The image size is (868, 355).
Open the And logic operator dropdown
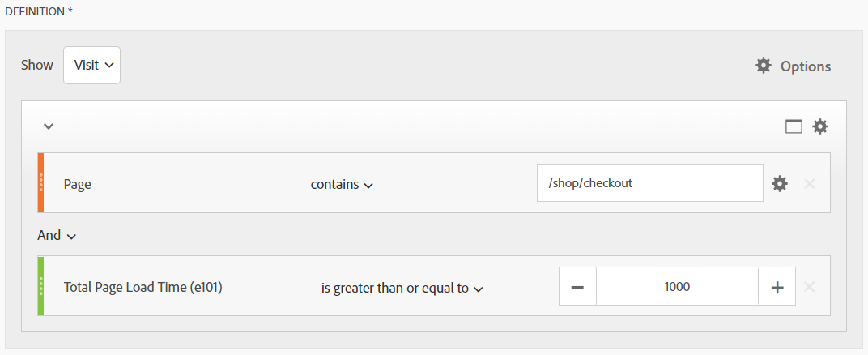tap(57, 235)
